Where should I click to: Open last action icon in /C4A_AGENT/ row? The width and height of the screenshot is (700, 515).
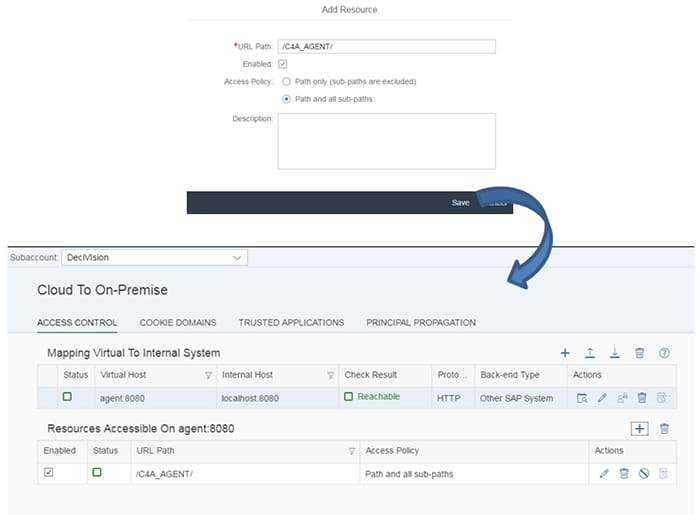664,473
